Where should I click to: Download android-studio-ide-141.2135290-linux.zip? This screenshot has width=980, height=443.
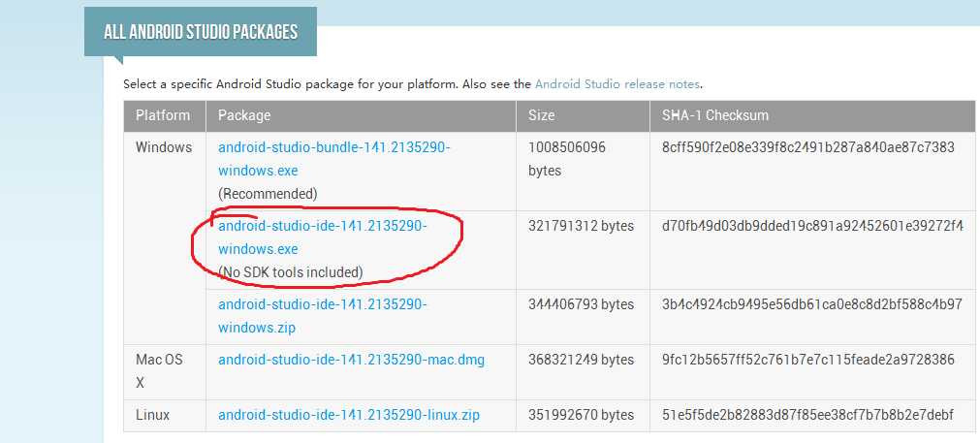pyautogui.click(x=349, y=415)
